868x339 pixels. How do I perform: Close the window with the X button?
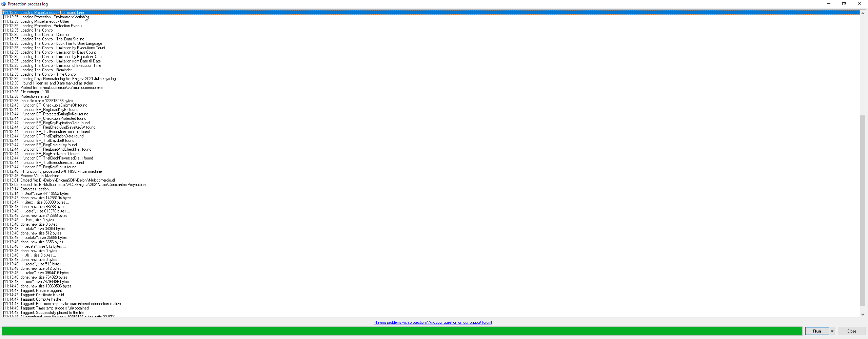pos(859,4)
